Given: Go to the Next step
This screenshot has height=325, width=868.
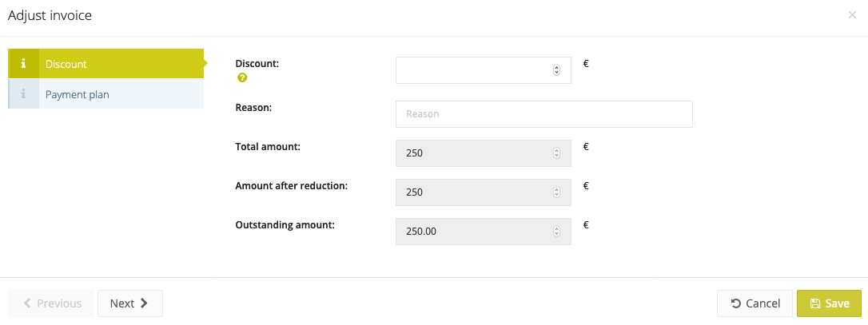Looking at the screenshot, I should [130, 303].
